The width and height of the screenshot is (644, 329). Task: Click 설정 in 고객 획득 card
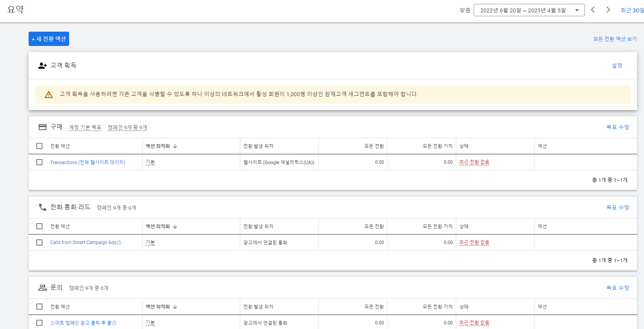point(617,66)
